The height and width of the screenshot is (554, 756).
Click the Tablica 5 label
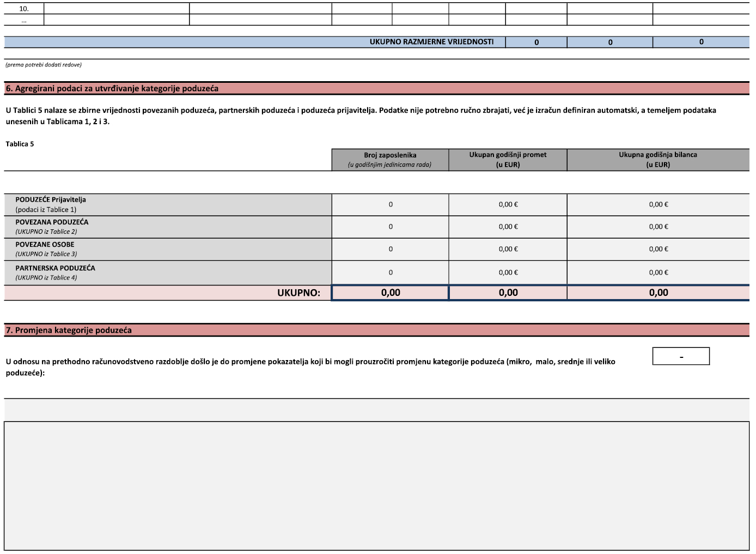click(x=20, y=144)
